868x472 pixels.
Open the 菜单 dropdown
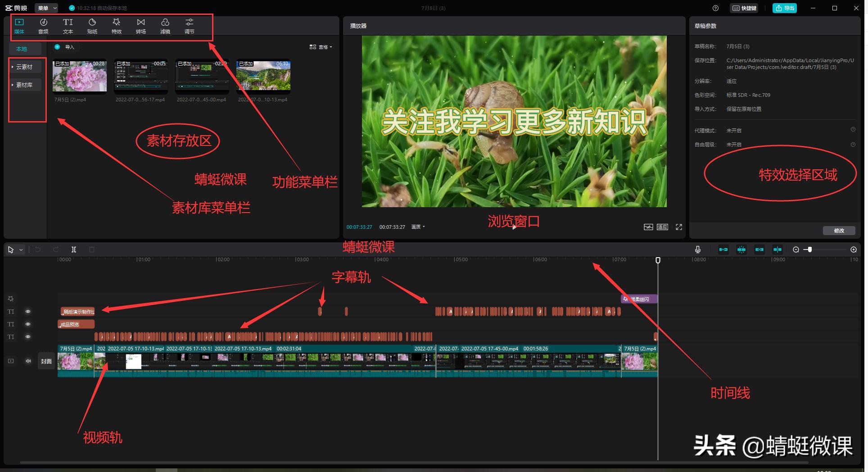(x=45, y=8)
